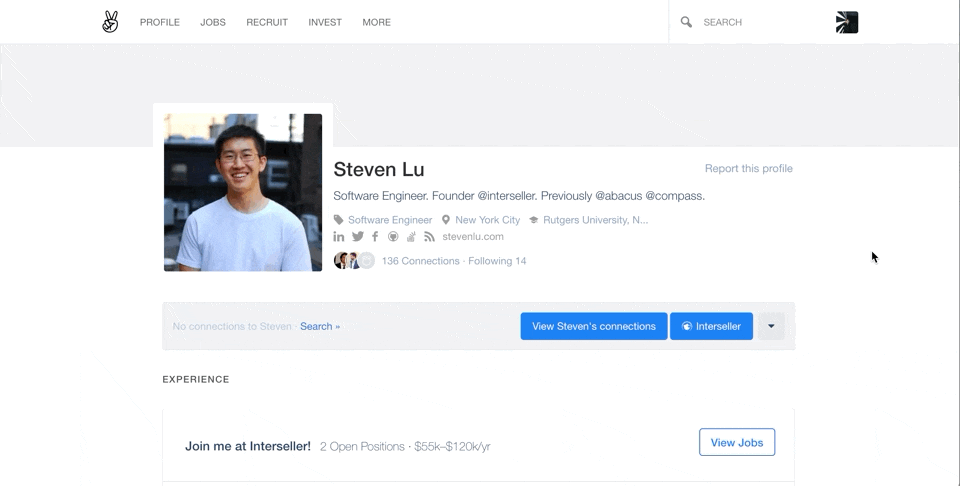Open the RECRUIT menu
This screenshot has height=486, width=960.
267,22
